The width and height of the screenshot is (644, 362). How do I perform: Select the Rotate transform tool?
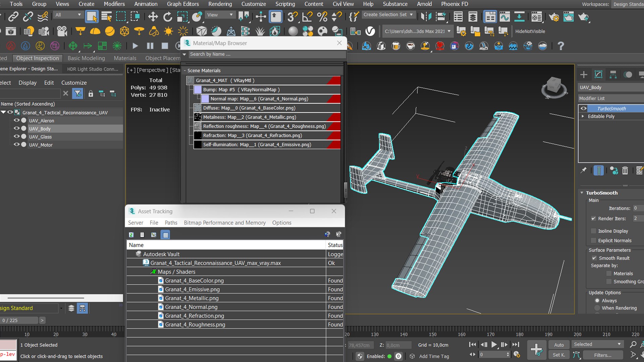(167, 16)
